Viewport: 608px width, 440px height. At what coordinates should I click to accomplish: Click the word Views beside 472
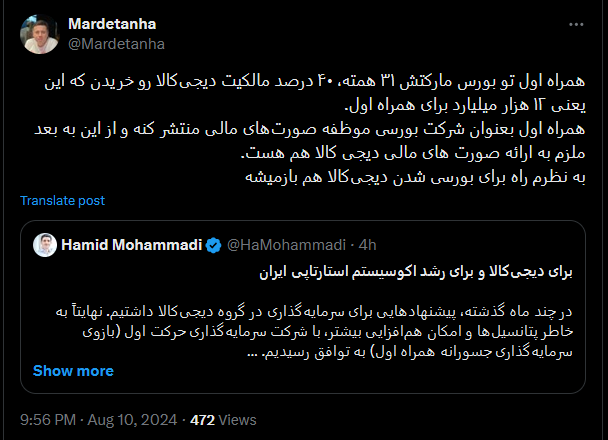pos(240,419)
